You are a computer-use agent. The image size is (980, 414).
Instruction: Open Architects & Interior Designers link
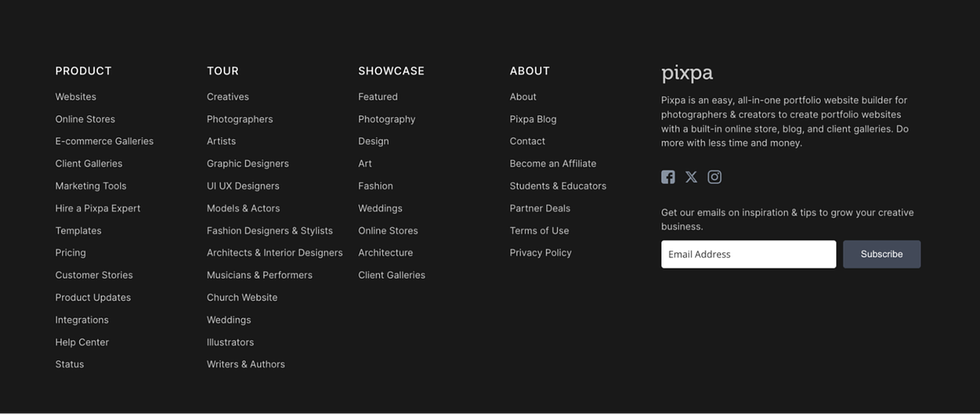click(x=274, y=253)
